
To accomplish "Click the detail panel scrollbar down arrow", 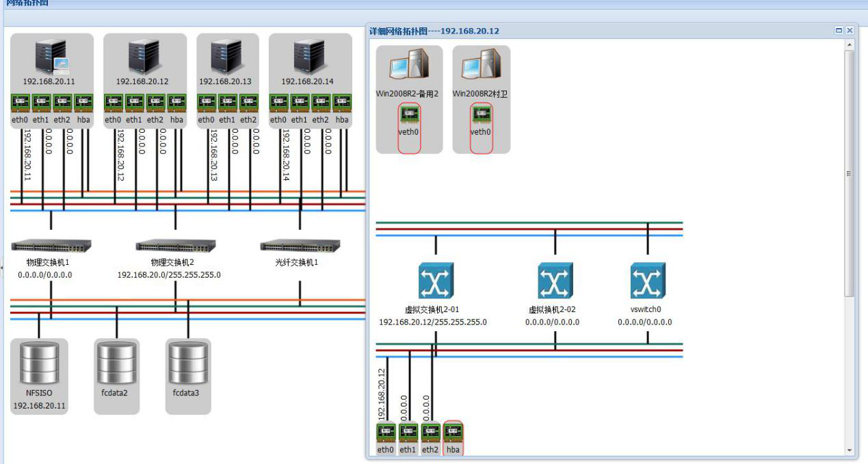I will [850, 450].
